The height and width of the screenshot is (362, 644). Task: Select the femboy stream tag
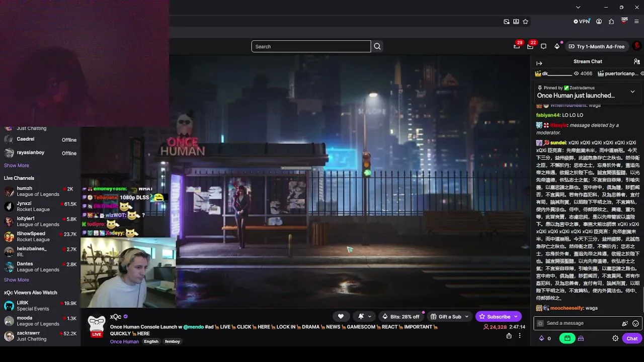(173, 341)
